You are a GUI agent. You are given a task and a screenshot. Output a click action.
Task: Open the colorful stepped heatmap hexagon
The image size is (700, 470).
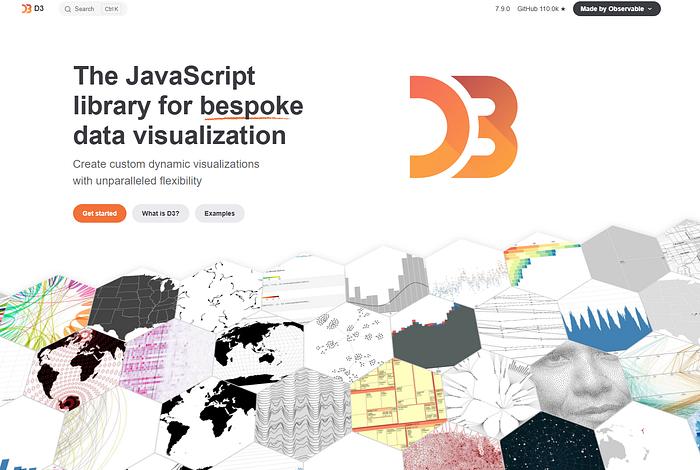pyautogui.click(x=541, y=263)
